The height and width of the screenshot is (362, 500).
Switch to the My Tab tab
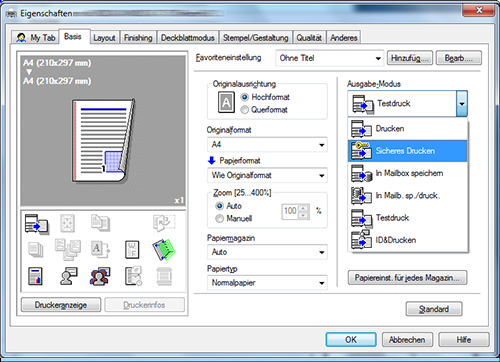click(36, 38)
